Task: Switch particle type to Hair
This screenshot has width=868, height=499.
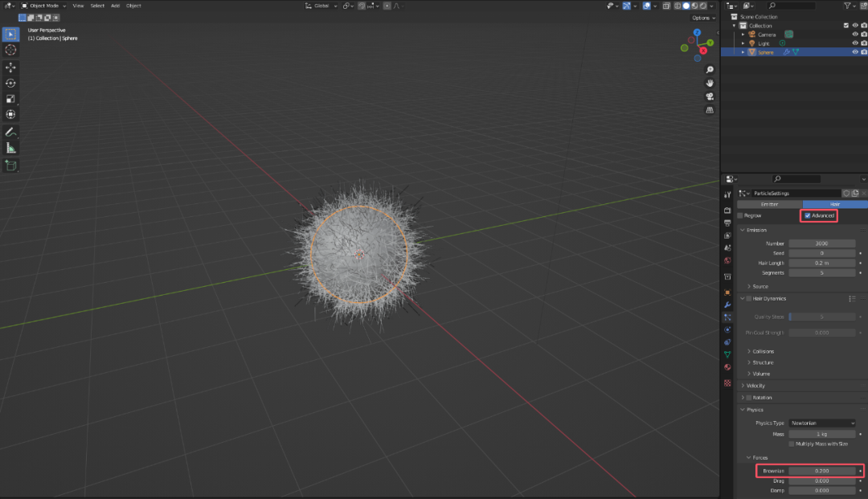Action: pyautogui.click(x=835, y=204)
